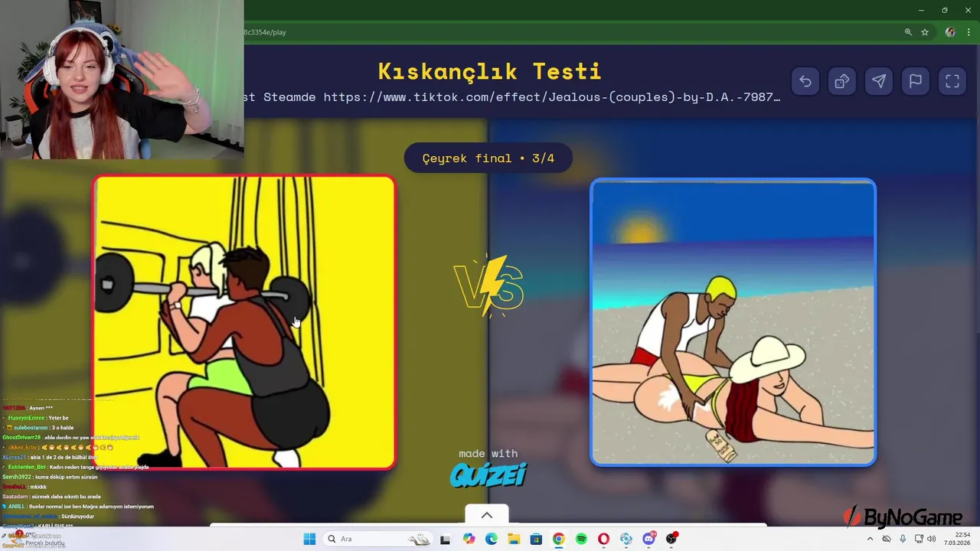Click the Quizei logo
980x551 pixels.
point(488,476)
